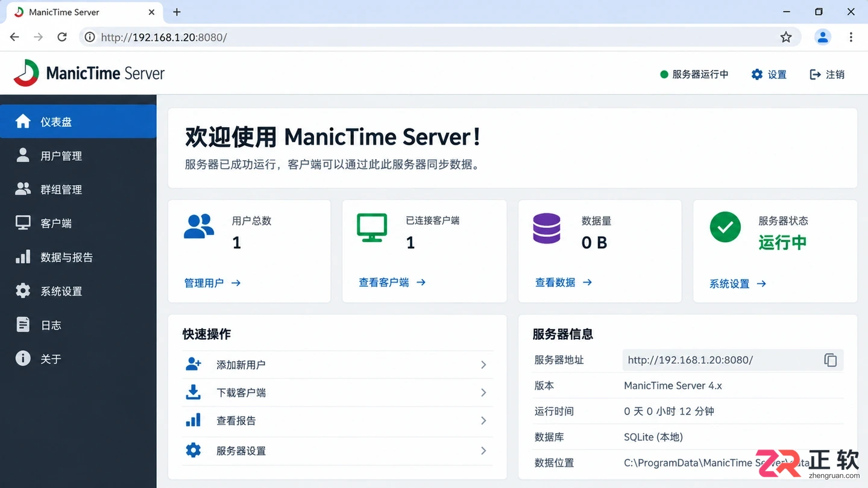Image resolution: width=868 pixels, height=488 pixels.
Task: Click the server address field http://192.168.1.20:8080/
Action: coord(733,360)
